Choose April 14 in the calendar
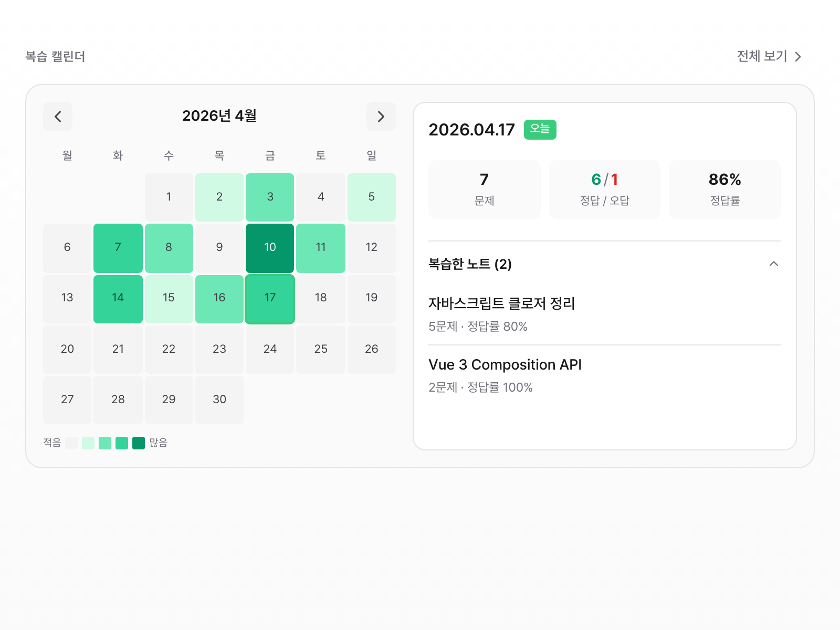 (118, 298)
